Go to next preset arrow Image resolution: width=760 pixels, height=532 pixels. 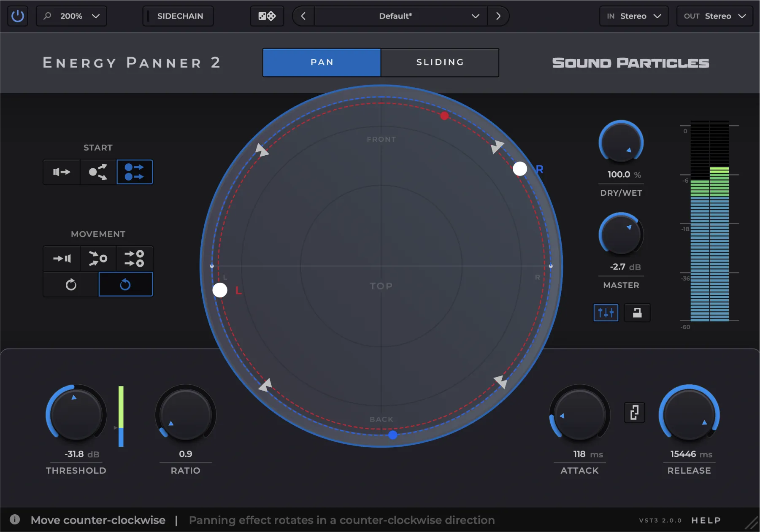[x=498, y=16]
